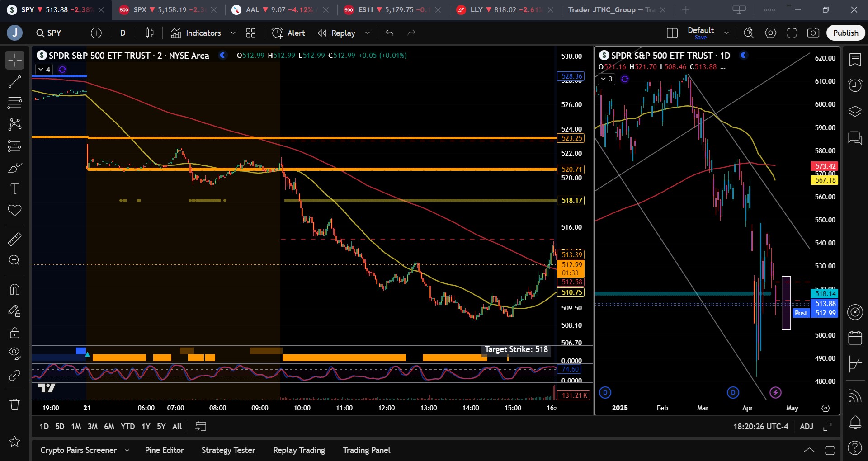Select the crosshair cursor tool

tap(14, 60)
